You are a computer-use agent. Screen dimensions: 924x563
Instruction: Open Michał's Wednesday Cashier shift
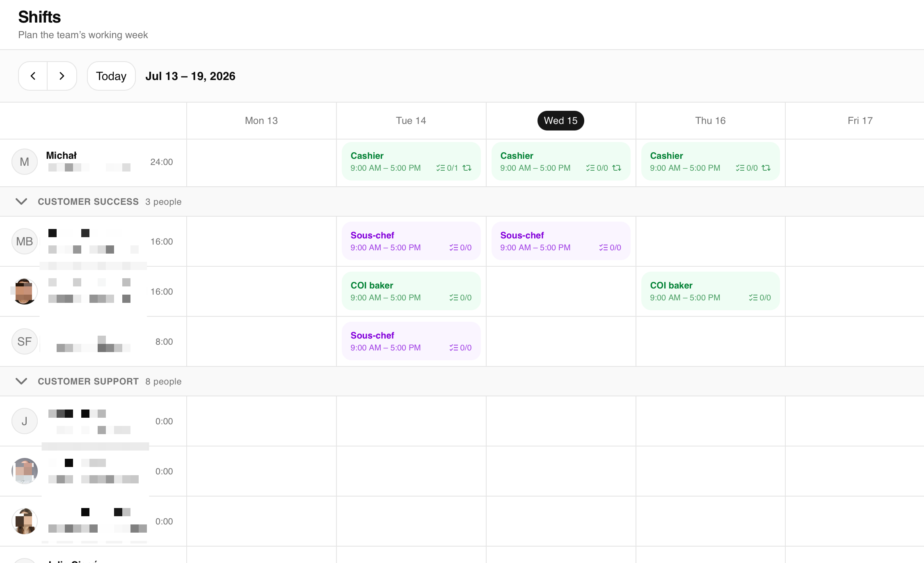tap(561, 162)
